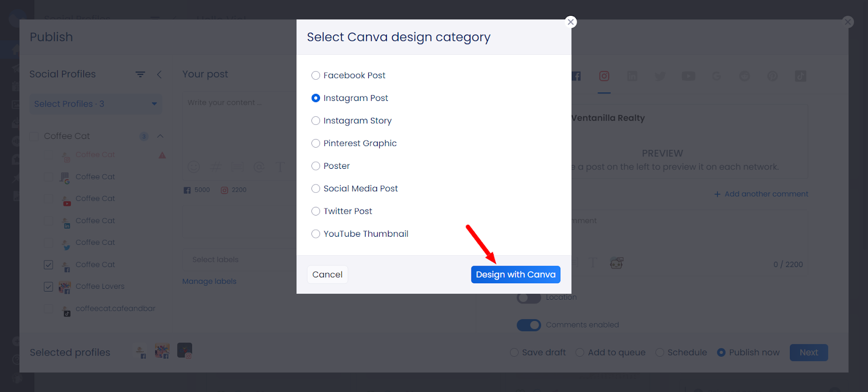Open the YouTube preview tab icon
The width and height of the screenshot is (868, 392).
coord(688,77)
